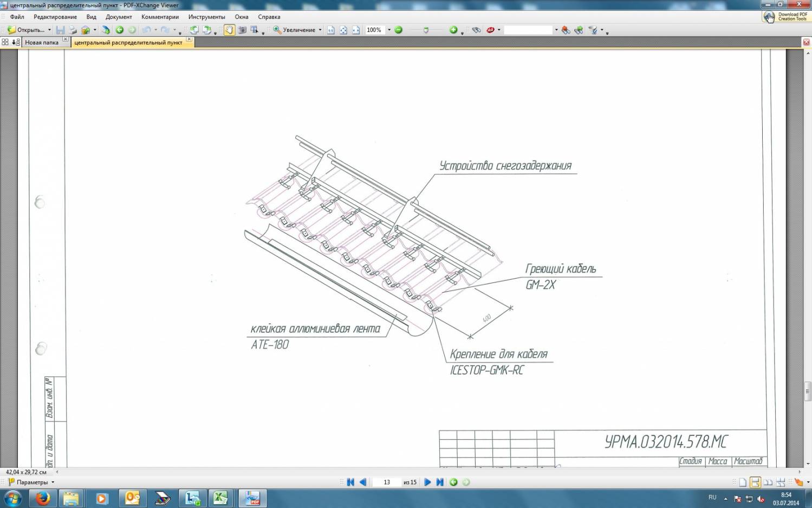
Task: Click the Download PDF Creation Tools button
Action: 787,17
